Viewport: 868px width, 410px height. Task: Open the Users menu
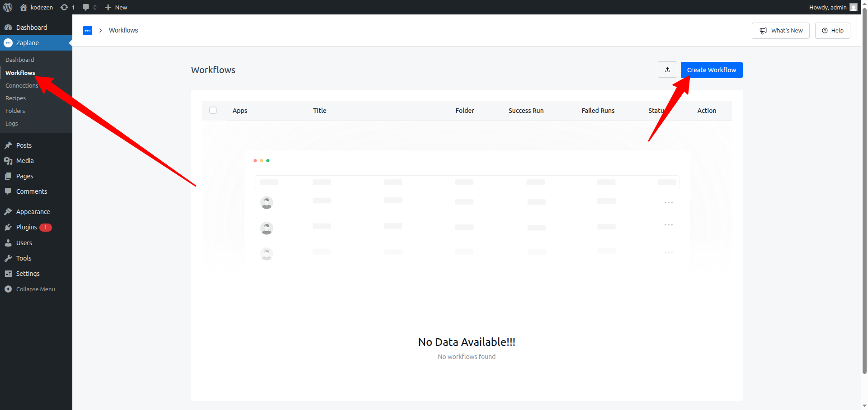(36, 243)
